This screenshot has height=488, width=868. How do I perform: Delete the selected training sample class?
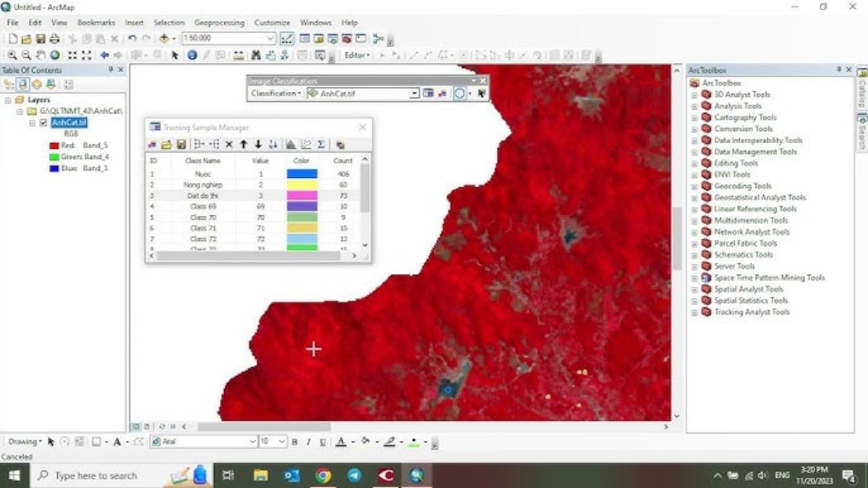(x=229, y=144)
